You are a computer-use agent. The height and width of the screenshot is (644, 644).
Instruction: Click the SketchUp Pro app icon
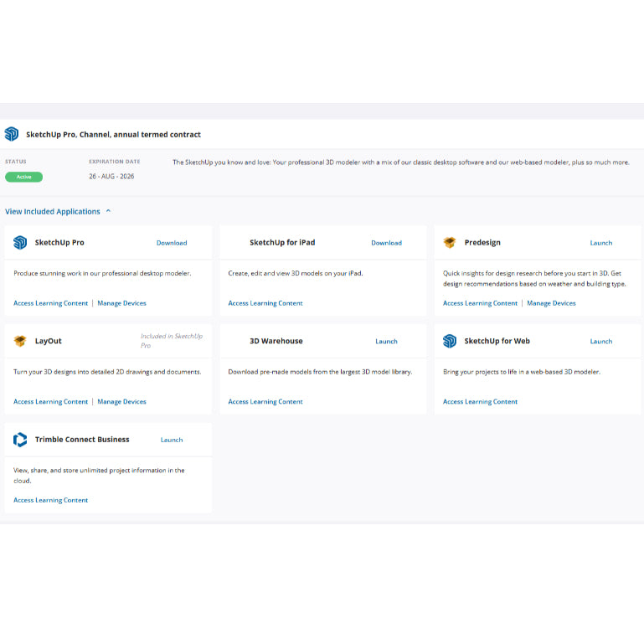click(20, 243)
